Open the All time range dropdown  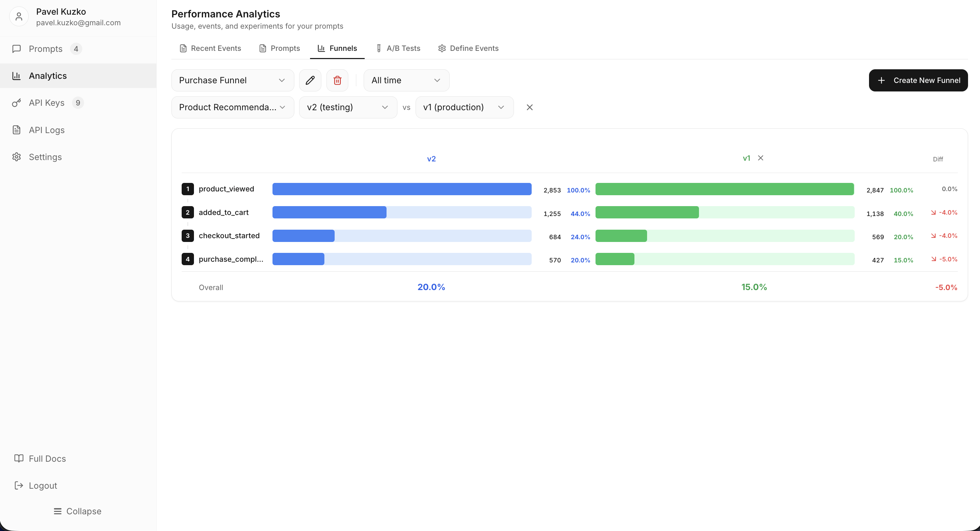pyautogui.click(x=406, y=80)
